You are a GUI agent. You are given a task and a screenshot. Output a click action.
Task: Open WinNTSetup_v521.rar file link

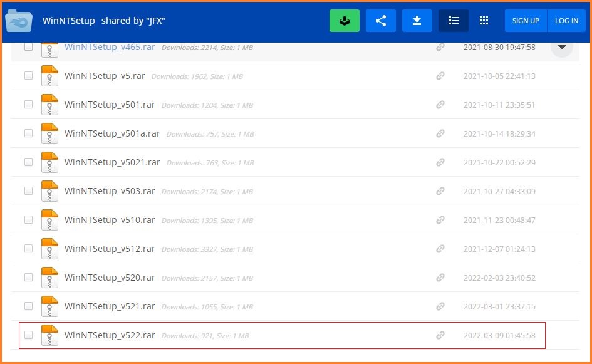[110, 306]
